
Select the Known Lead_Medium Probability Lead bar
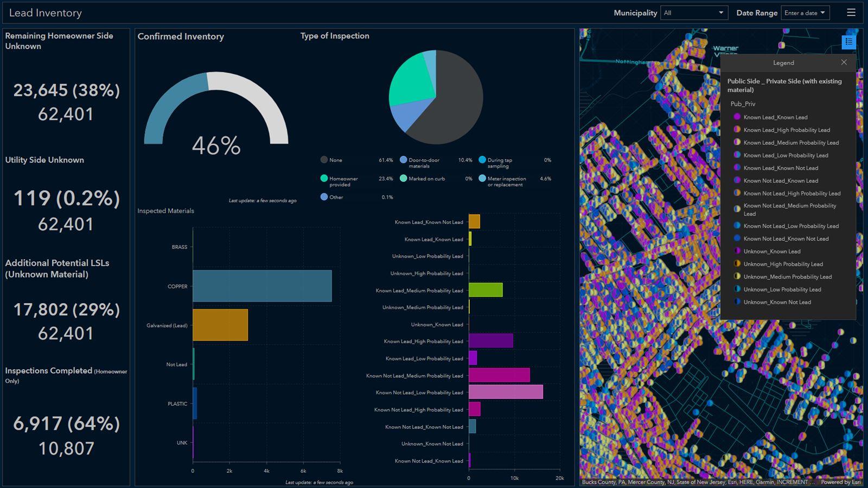[x=486, y=290]
